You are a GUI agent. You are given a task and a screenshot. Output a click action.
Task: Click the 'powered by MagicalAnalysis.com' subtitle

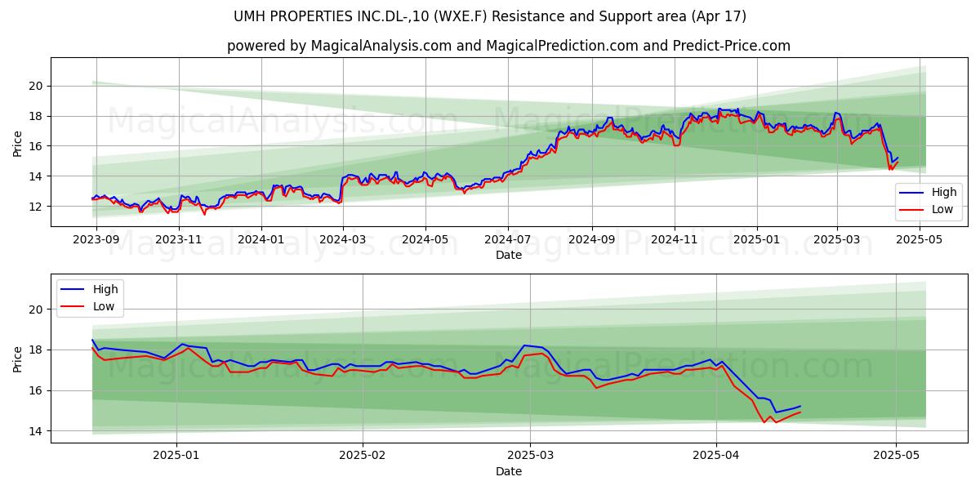pos(508,46)
